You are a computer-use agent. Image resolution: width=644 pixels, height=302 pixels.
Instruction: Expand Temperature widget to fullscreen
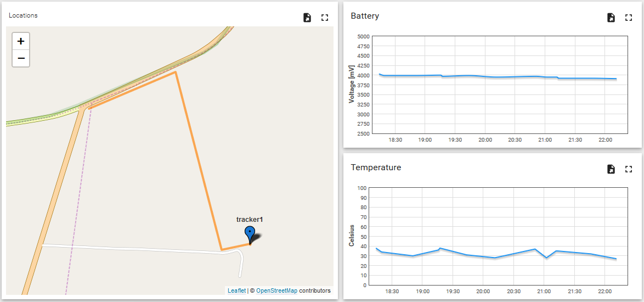[x=629, y=169]
